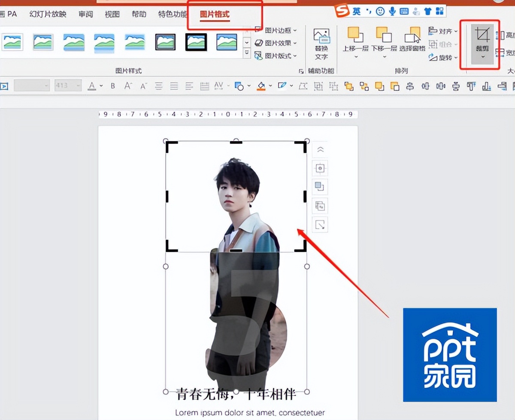Select the thick black frame picture style
515x420 pixels.
pyautogui.click(x=196, y=42)
